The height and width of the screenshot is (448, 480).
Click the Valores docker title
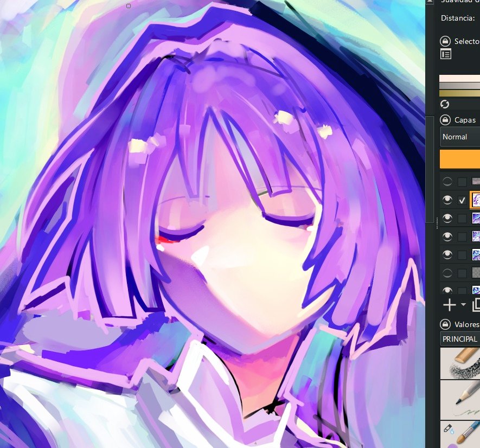(467, 324)
